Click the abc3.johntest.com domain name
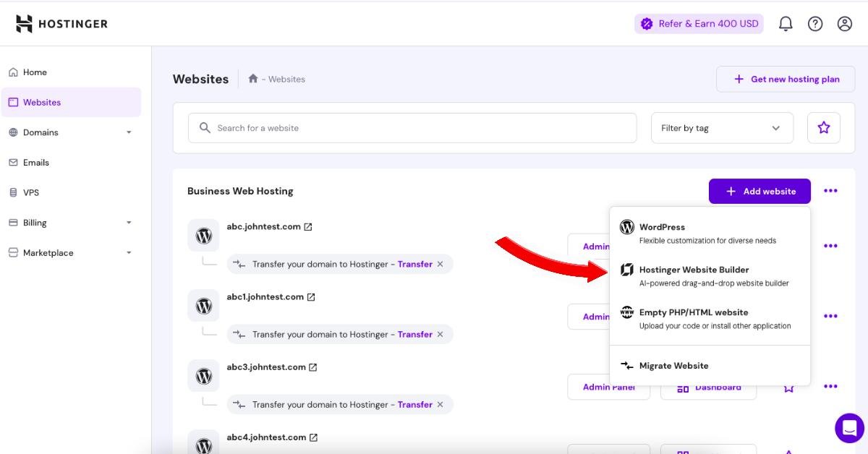This screenshot has width=868, height=454. pos(266,367)
